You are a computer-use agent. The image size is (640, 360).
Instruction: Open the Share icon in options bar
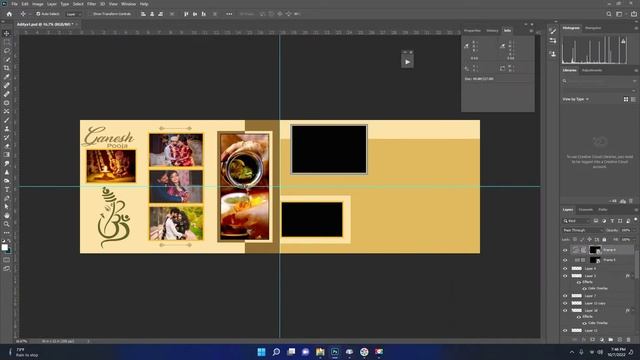[633, 14]
